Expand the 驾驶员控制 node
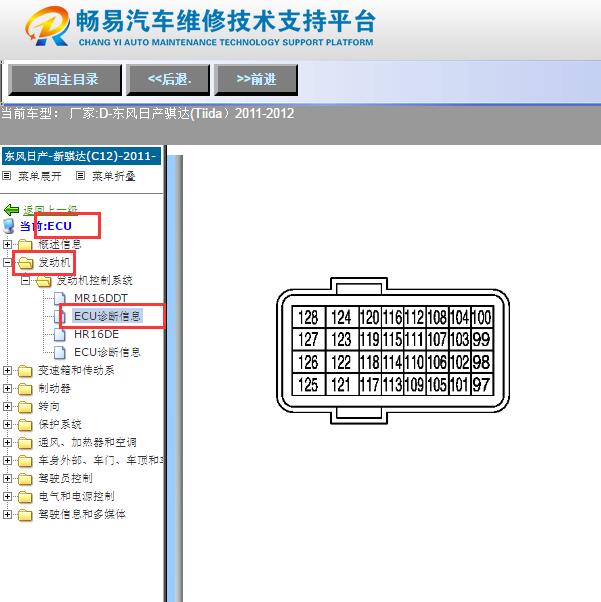The width and height of the screenshot is (601, 602). 7,478
